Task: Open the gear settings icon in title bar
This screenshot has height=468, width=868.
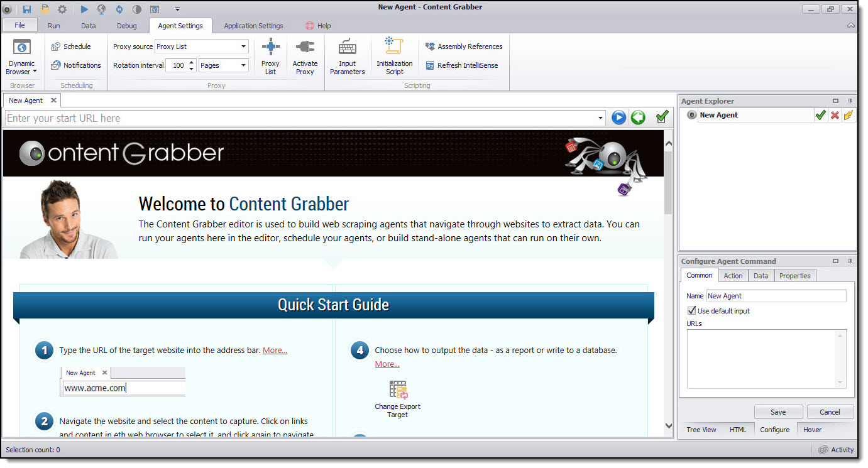Action: tap(62, 9)
